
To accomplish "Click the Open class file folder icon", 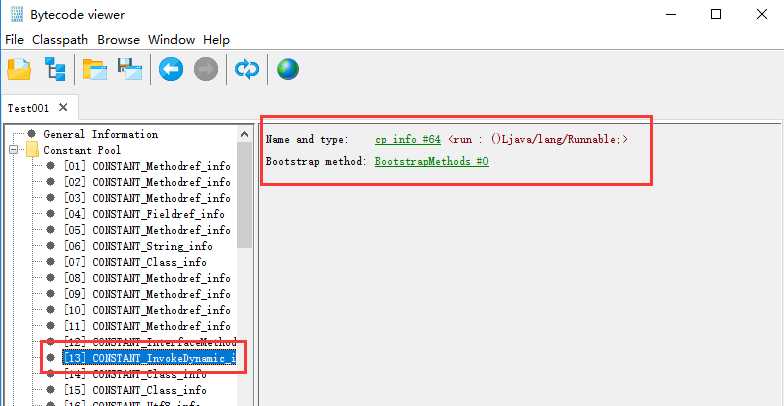I will [19, 69].
